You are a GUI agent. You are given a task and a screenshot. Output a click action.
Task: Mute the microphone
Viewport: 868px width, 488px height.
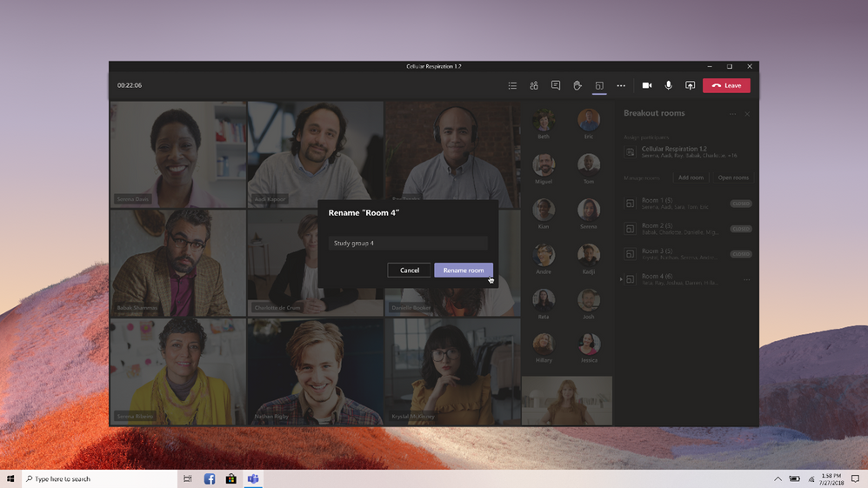668,85
